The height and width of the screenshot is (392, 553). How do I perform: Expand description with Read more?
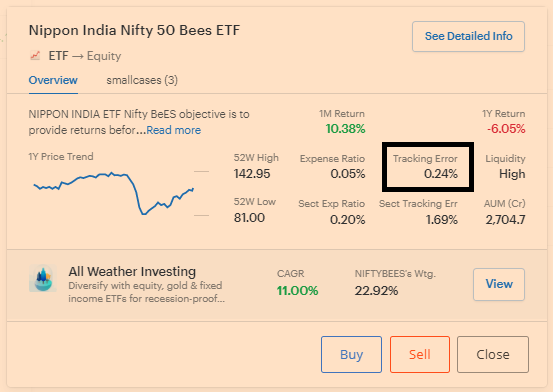174,130
